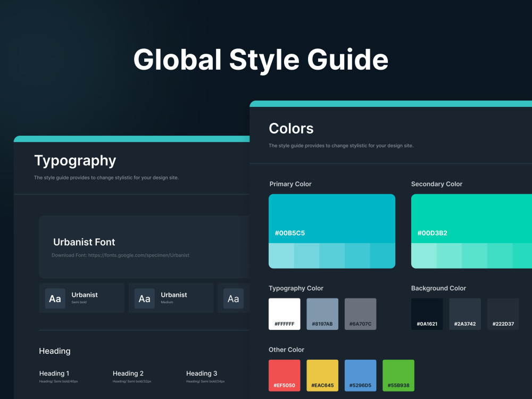Click the "Typography" panel title

76,161
